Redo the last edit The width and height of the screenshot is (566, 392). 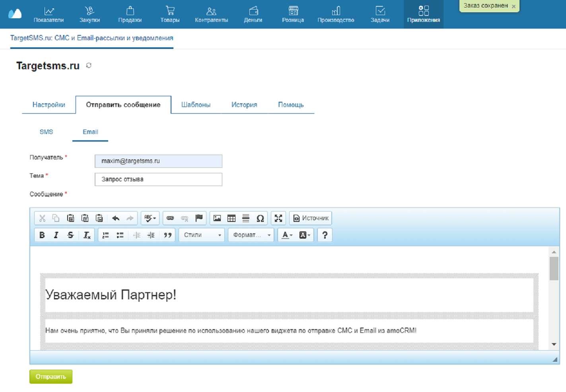pos(130,218)
